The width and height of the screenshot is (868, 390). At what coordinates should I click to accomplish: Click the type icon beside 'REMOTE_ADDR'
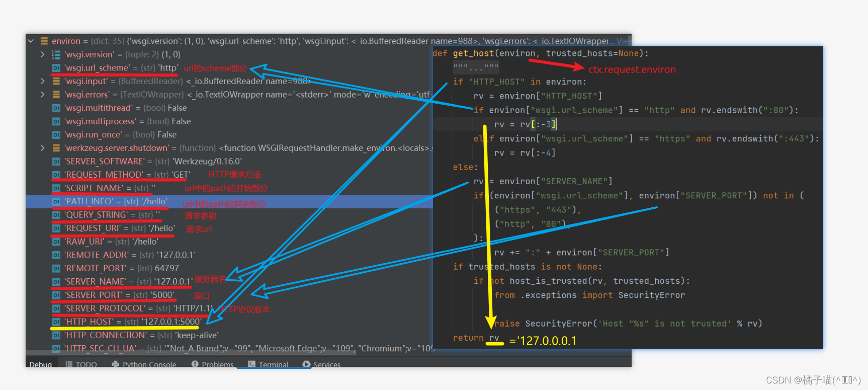click(56, 255)
